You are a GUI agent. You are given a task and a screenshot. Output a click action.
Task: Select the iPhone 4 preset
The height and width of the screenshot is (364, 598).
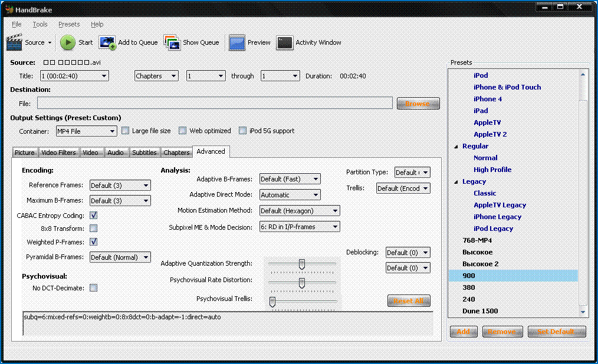pos(487,99)
